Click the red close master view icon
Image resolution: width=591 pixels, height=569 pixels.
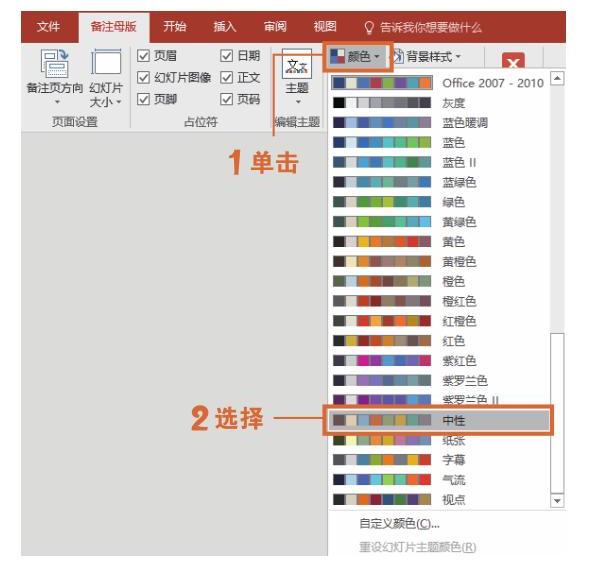[x=513, y=61]
